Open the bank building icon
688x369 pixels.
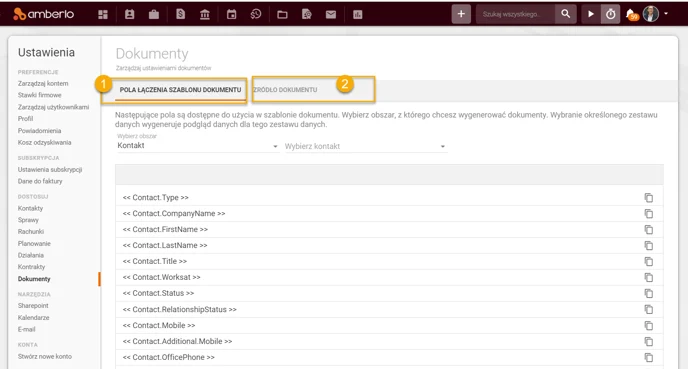[205, 14]
